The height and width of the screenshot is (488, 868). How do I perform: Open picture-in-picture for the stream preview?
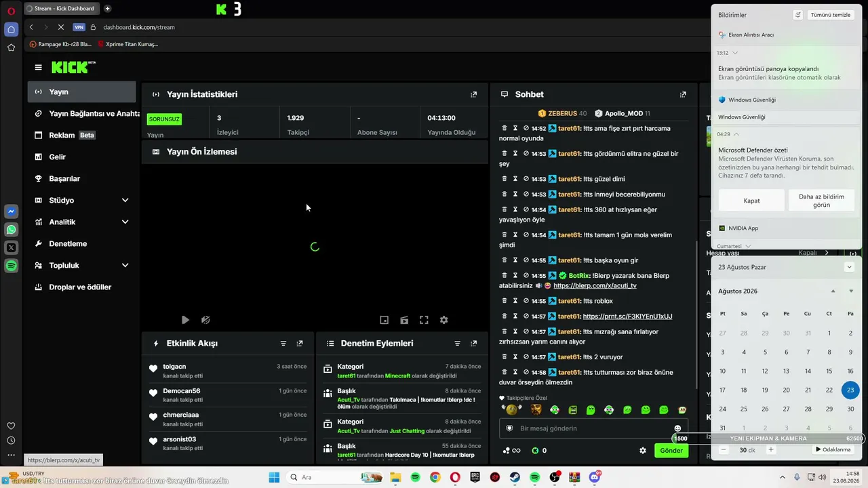384,320
